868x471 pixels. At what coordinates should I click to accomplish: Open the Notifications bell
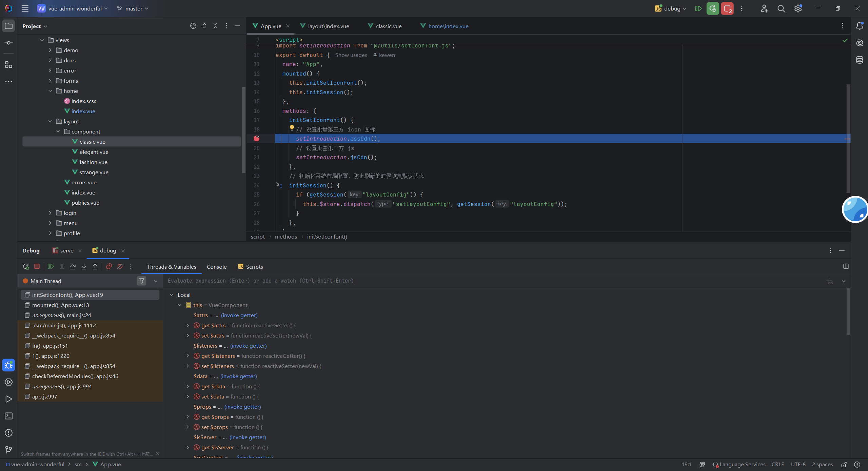tap(860, 26)
